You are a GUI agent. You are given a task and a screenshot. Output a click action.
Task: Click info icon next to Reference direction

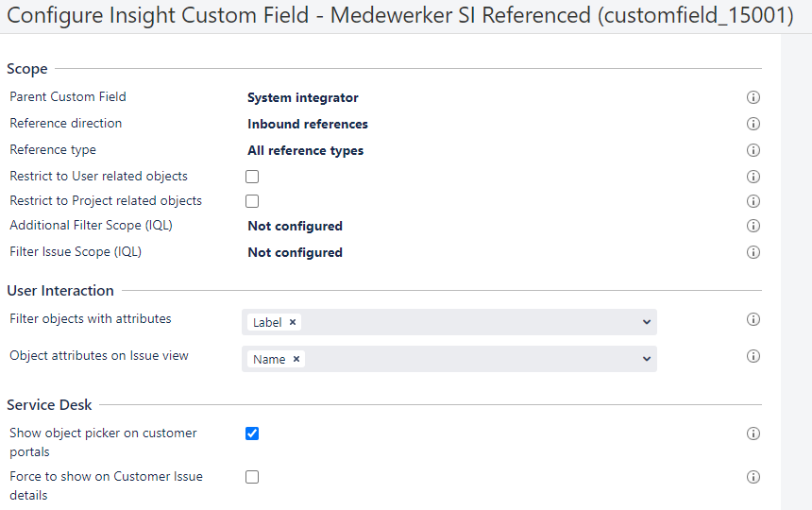coord(753,124)
